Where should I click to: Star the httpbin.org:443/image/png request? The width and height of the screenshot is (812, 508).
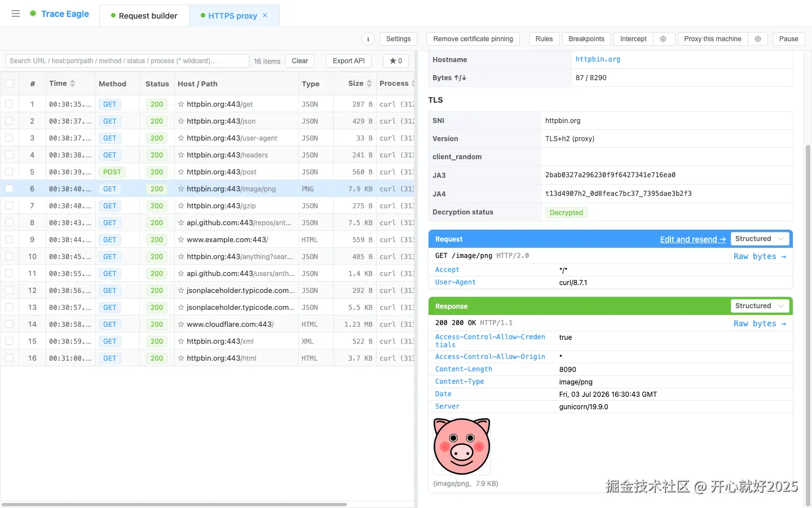[x=181, y=189]
